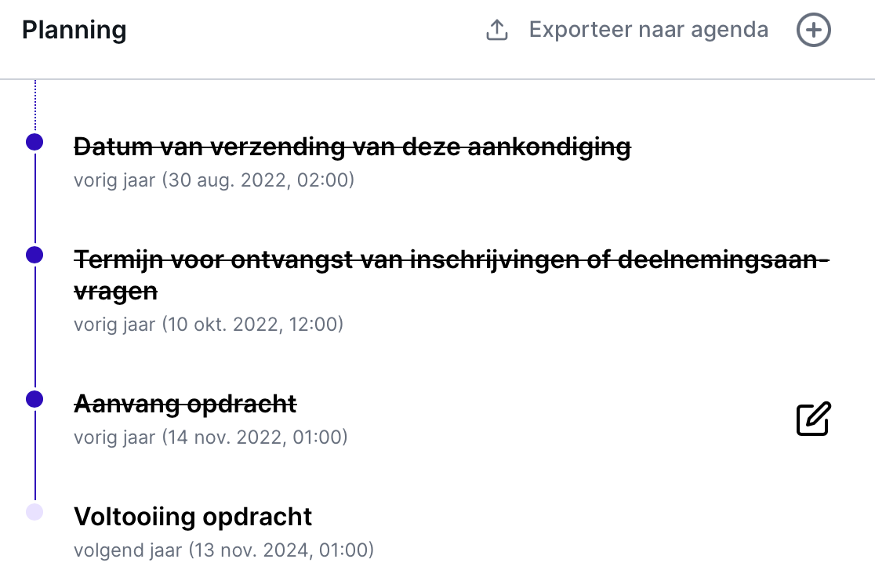Click the dotted timeline line above first milestone
Viewport: 875px width, 588px height.
click(35, 106)
